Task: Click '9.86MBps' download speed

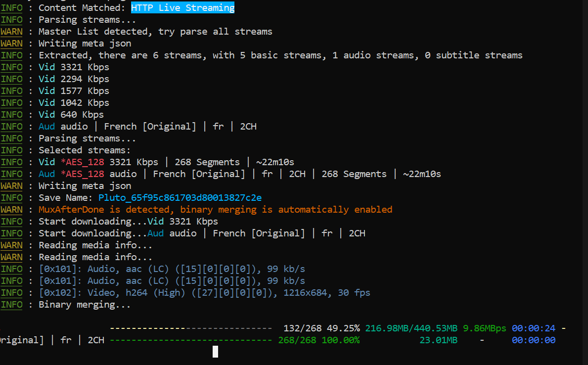Action: (x=485, y=328)
